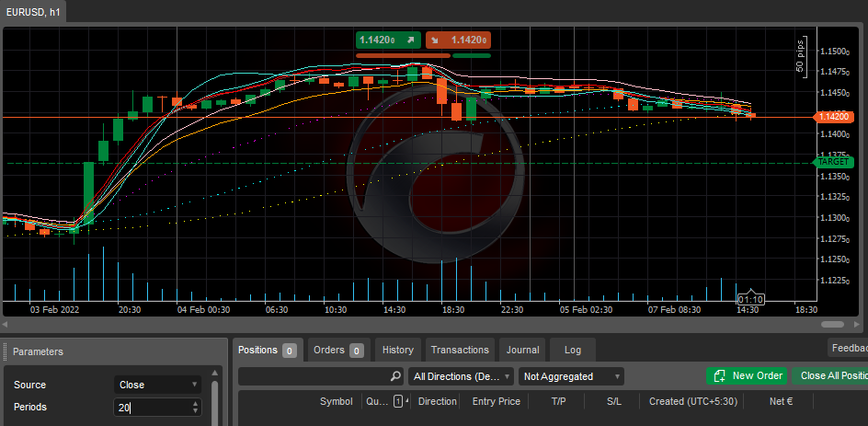Sort by the Symbol column header
868x426 pixels.
click(x=336, y=401)
